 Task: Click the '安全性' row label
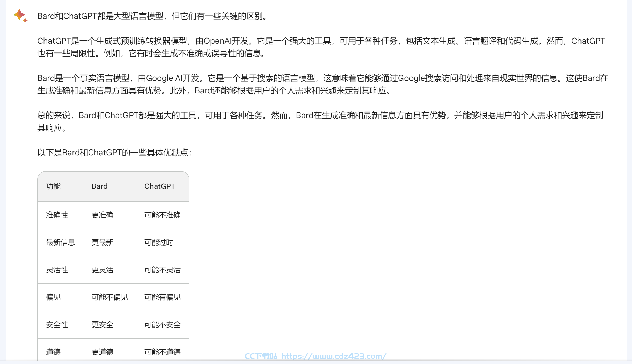[57, 324]
